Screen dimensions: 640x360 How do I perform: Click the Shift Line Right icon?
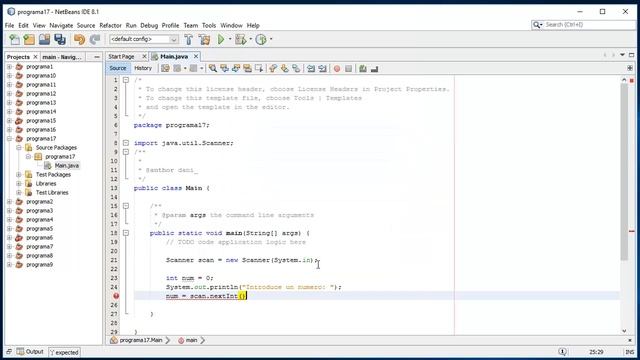point(322,68)
